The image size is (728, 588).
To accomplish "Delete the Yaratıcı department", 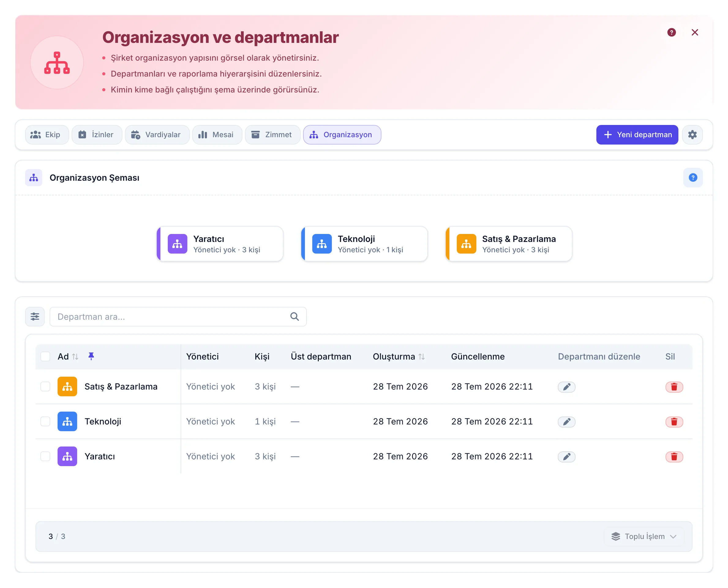I will pyautogui.click(x=674, y=456).
